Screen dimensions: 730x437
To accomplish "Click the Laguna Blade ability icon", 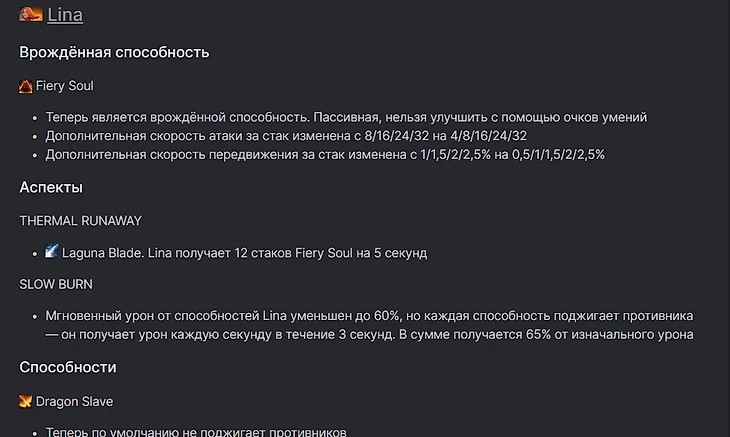I will 52,251.
